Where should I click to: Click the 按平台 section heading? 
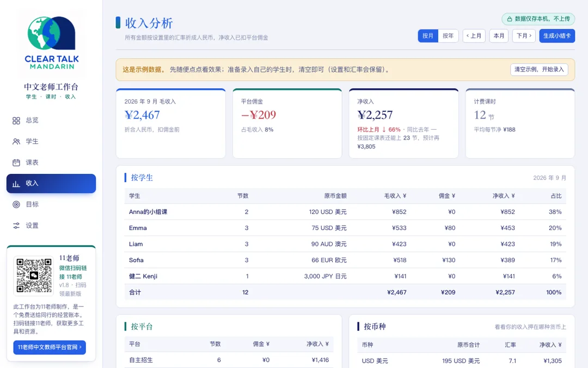coord(142,327)
